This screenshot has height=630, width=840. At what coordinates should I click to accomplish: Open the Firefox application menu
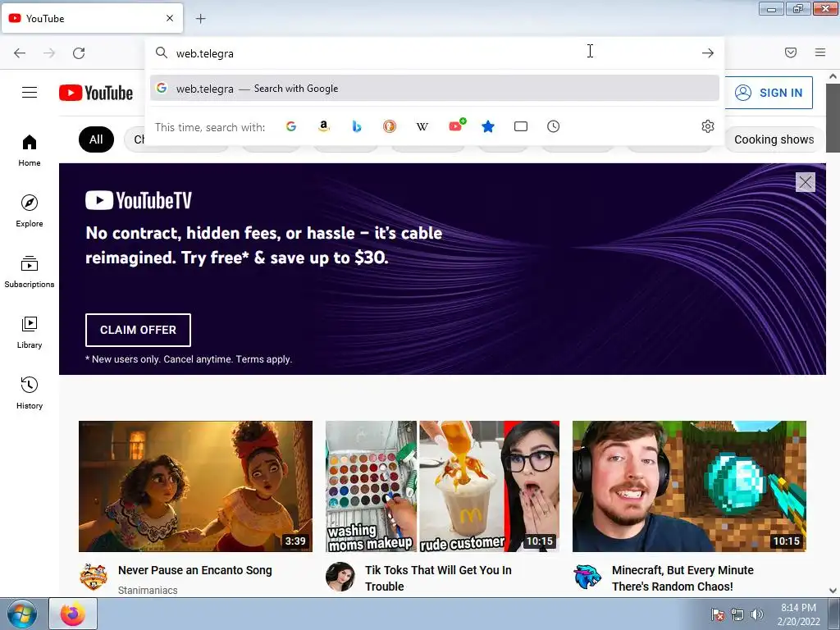[820, 52]
